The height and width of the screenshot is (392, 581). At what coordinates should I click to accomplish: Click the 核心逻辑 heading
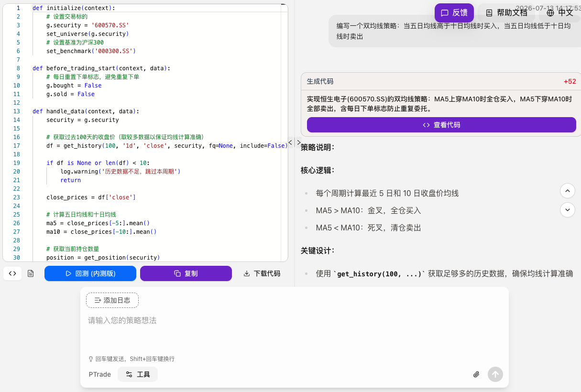pos(317,170)
